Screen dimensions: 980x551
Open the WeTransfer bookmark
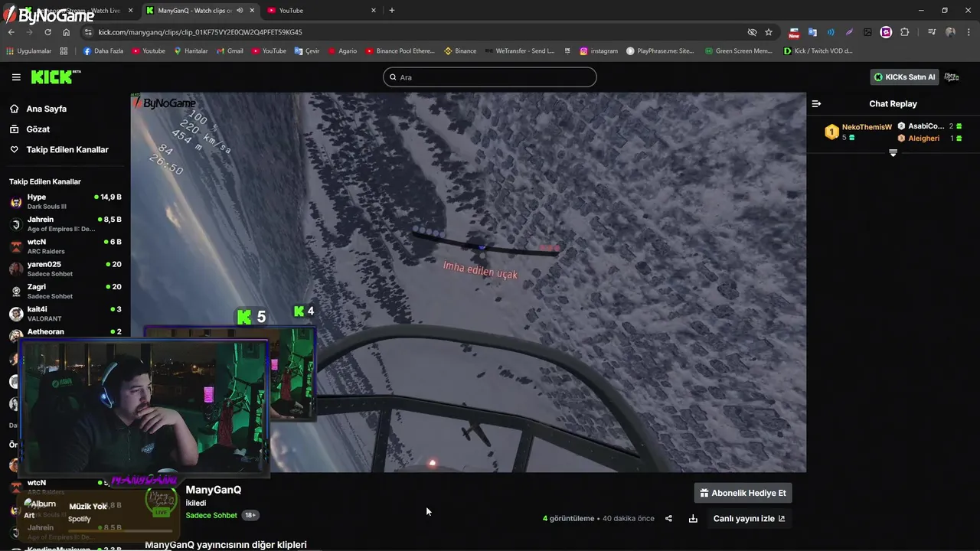[519, 51]
